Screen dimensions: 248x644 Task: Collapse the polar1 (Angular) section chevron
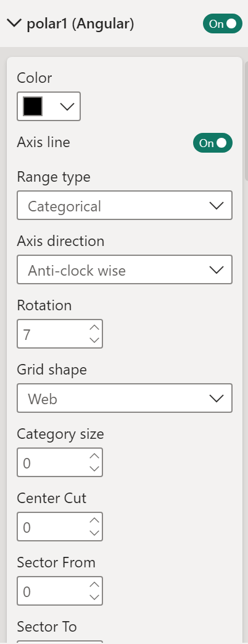14,24
